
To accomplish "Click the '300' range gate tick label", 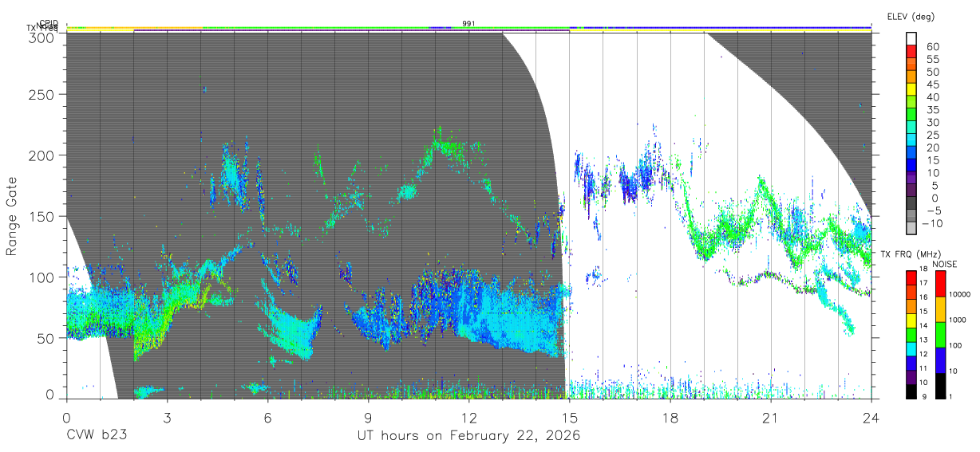I will tap(43, 37).
